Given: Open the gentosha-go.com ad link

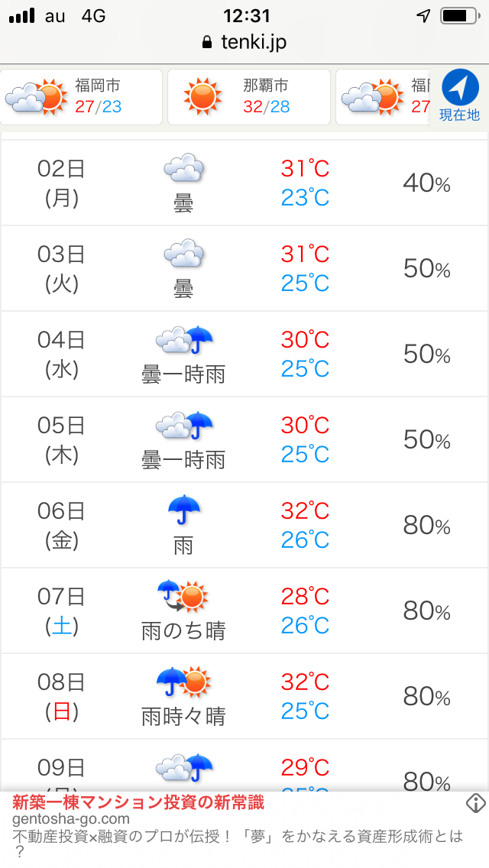Looking at the screenshot, I should 71,819.
